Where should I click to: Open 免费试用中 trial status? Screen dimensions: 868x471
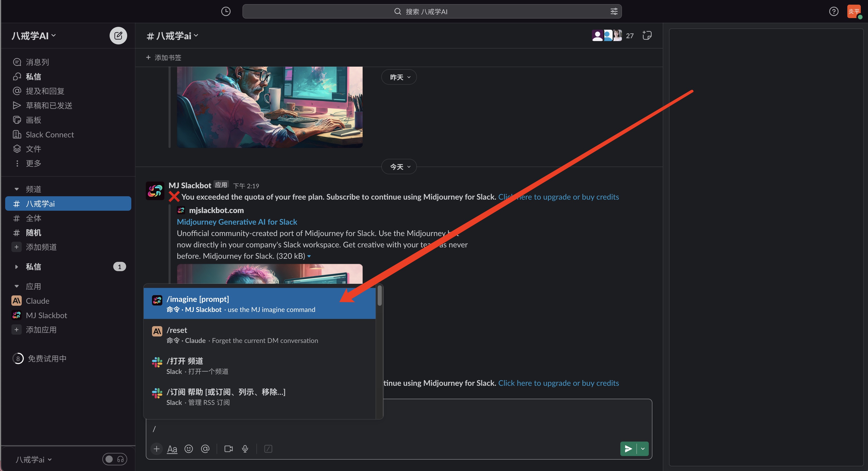[x=40, y=359]
